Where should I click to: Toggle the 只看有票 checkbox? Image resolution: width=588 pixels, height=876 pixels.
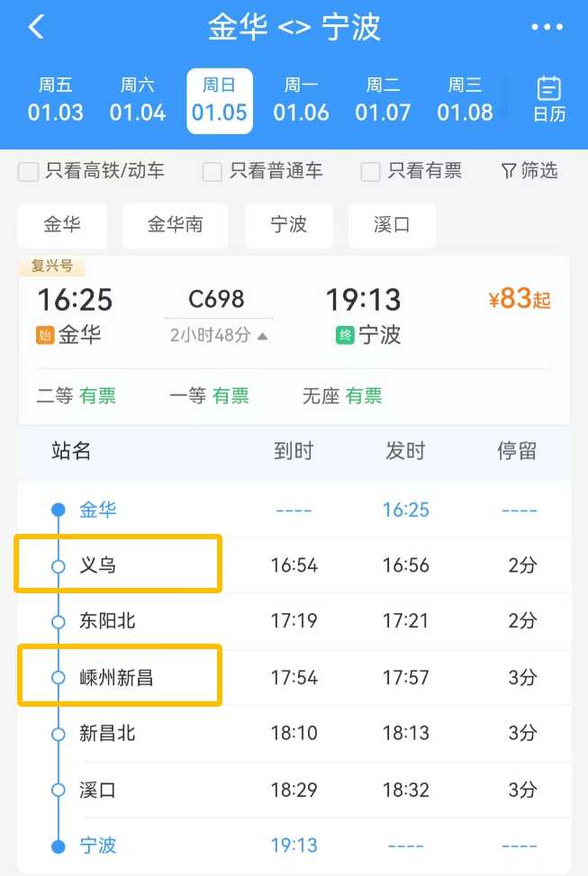[x=370, y=171]
